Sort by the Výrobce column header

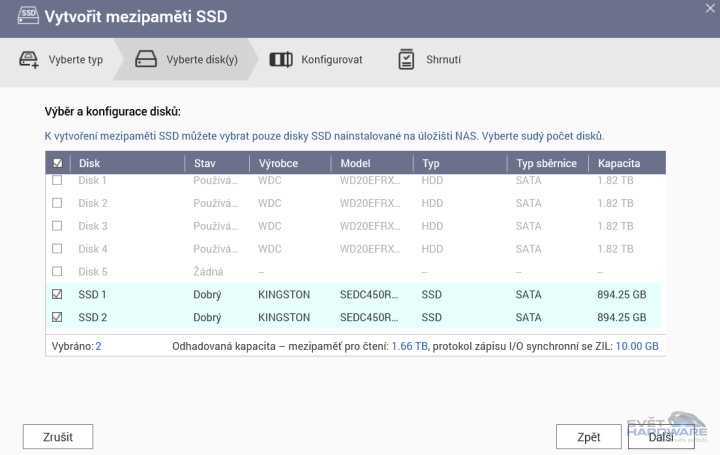coord(278,163)
